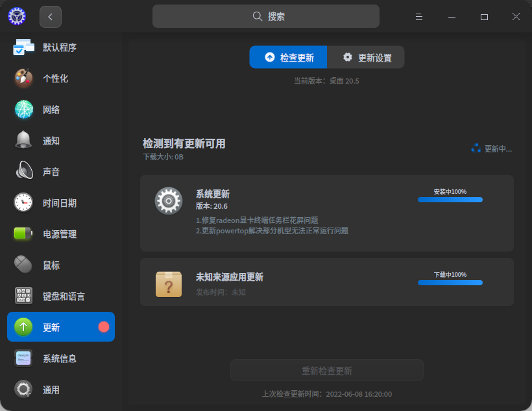Screen dimensions: 532x411
Task: Click the Updates Available (检测到有更新可用) heading
Action: click(x=184, y=143)
